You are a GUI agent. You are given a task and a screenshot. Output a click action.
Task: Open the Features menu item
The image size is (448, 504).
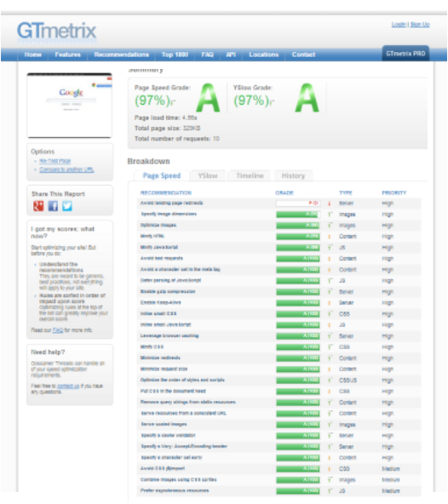(x=67, y=54)
